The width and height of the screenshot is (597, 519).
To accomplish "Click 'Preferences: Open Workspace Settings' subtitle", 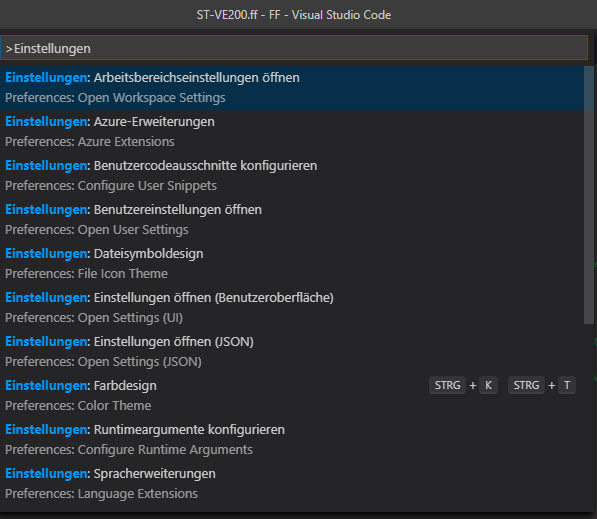I will coord(115,98).
